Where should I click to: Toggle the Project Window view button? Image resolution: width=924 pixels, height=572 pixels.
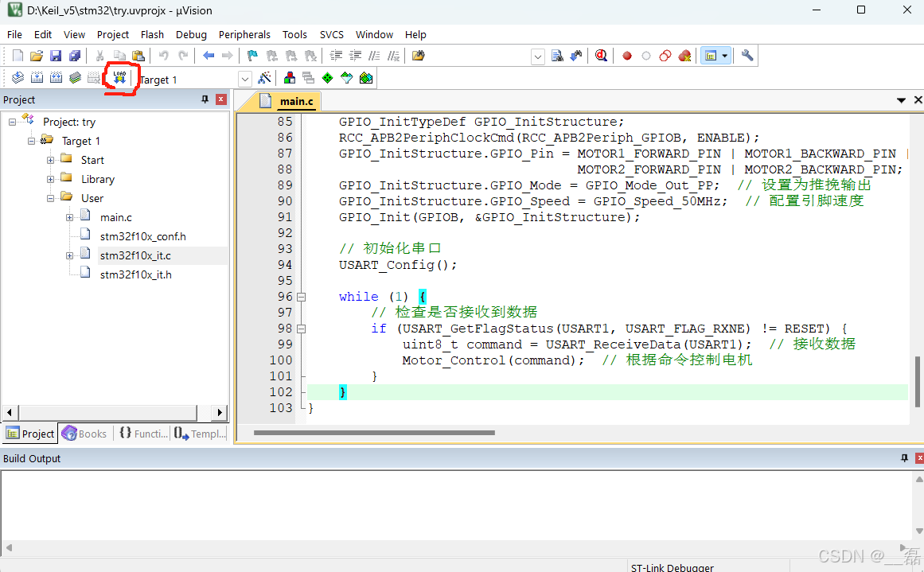[x=711, y=56]
